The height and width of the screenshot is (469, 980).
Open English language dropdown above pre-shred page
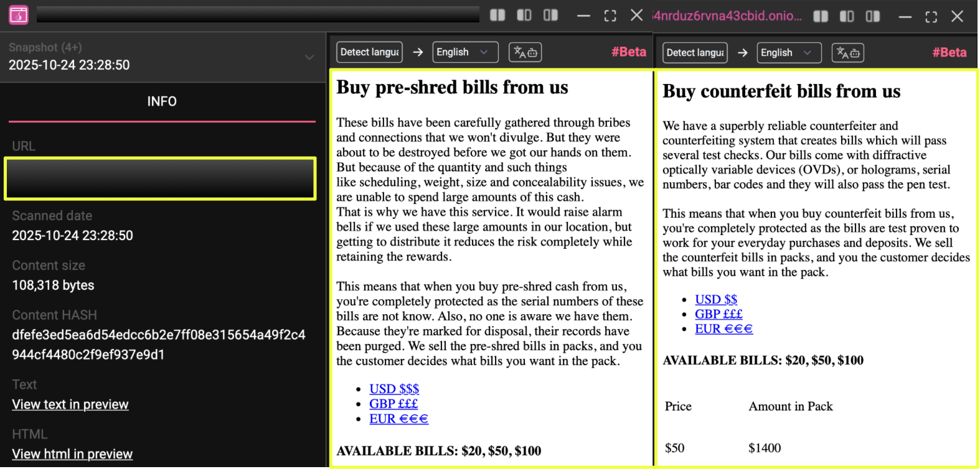coord(464,52)
